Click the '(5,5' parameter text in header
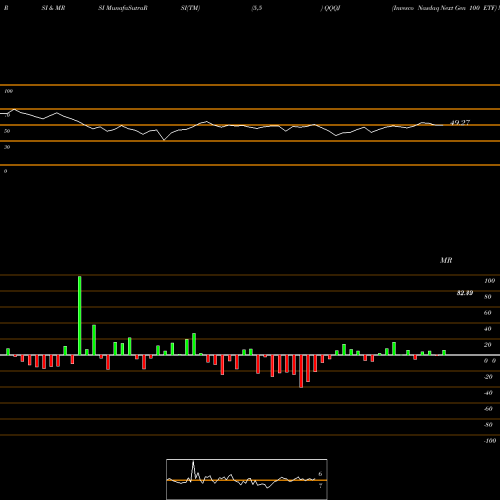 (257, 8)
